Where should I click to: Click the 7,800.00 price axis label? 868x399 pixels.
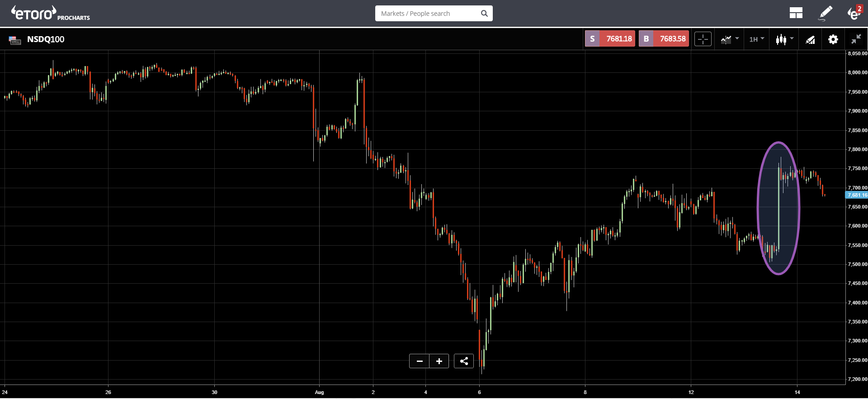tap(858, 149)
